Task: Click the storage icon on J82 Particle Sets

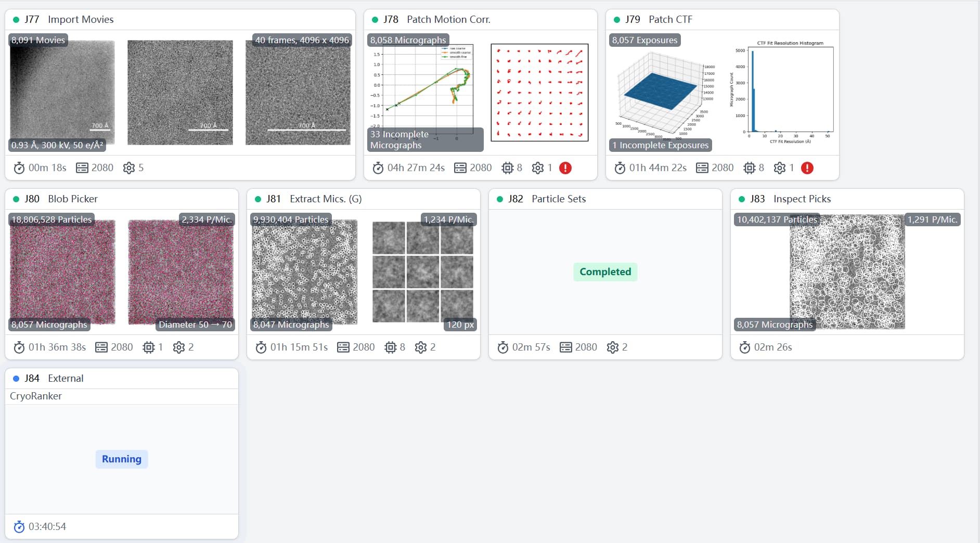Action: tap(565, 347)
